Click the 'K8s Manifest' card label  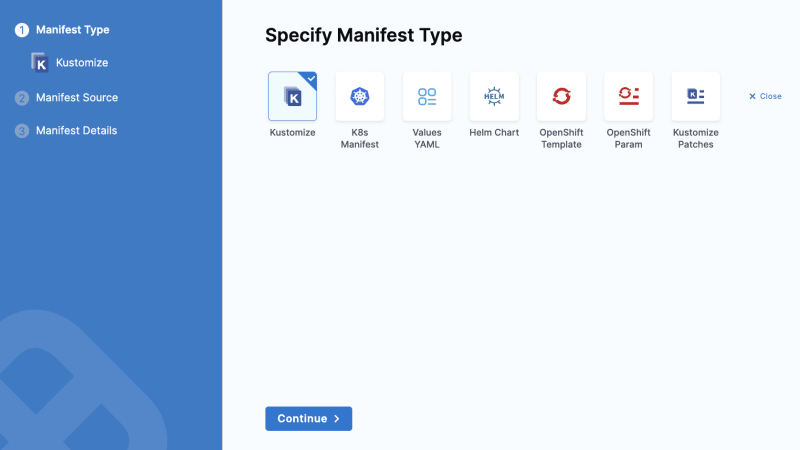(360, 138)
